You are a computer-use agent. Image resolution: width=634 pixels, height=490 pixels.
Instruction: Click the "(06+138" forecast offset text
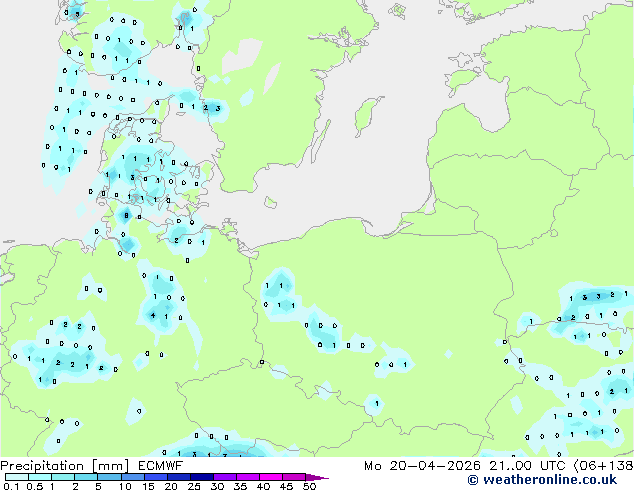(603, 466)
